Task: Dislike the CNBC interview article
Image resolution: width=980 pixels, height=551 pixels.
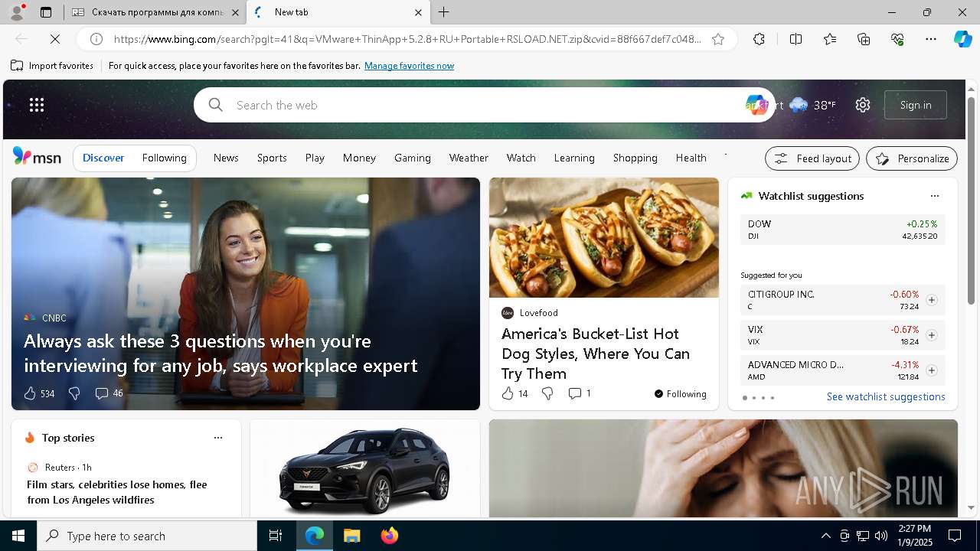Action: pos(74,393)
